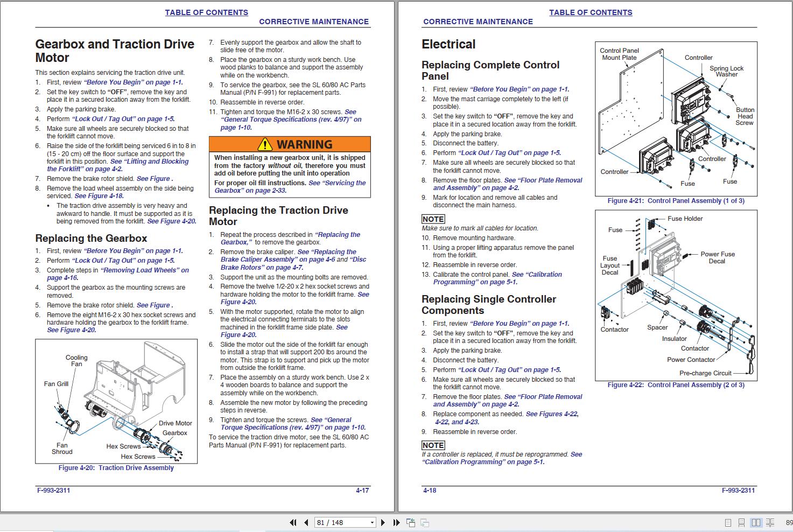
Task: Click "Fuse Layout Decal" label
Action: (610, 265)
